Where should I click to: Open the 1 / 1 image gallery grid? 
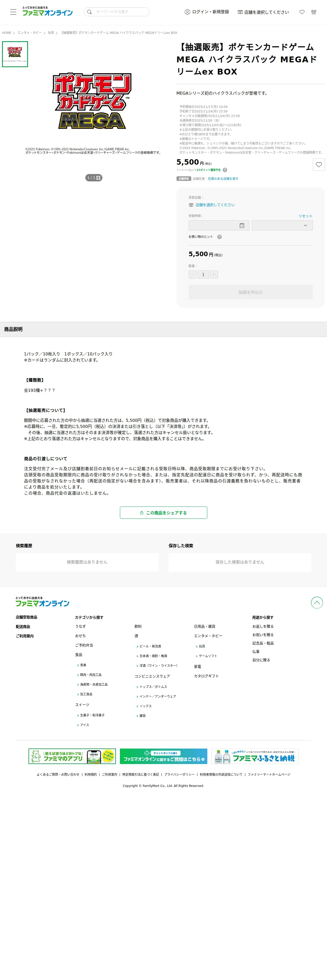click(94, 178)
